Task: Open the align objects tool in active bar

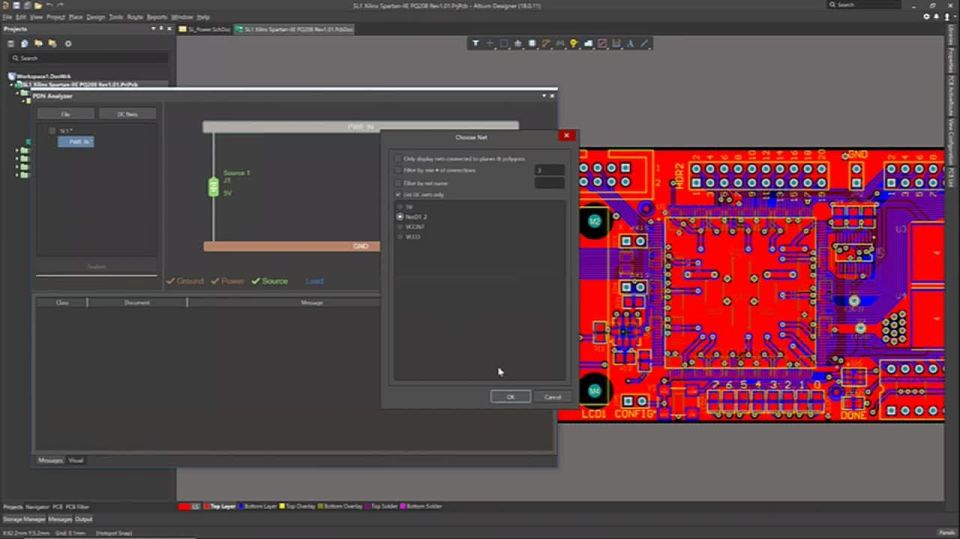Action: tap(518, 43)
